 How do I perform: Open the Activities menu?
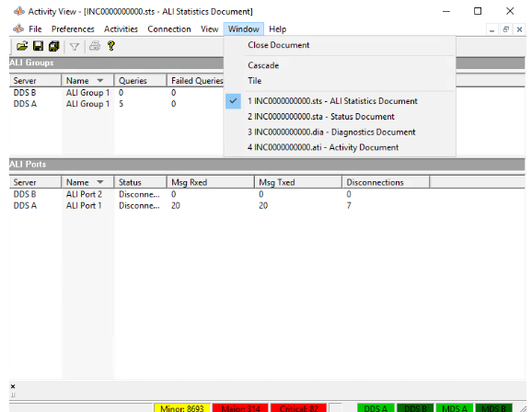pos(121,29)
